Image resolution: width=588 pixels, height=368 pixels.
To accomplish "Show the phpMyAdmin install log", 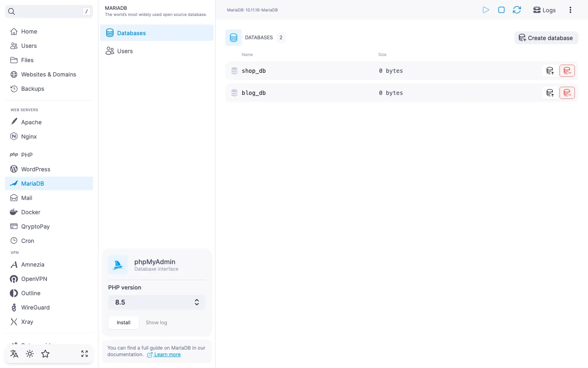I will tap(156, 323).
